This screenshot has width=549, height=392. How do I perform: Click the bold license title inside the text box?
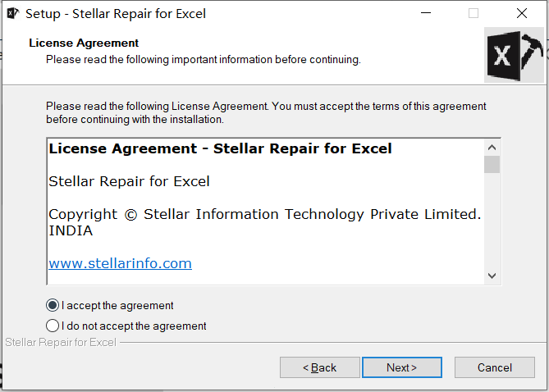pos(220,148)
